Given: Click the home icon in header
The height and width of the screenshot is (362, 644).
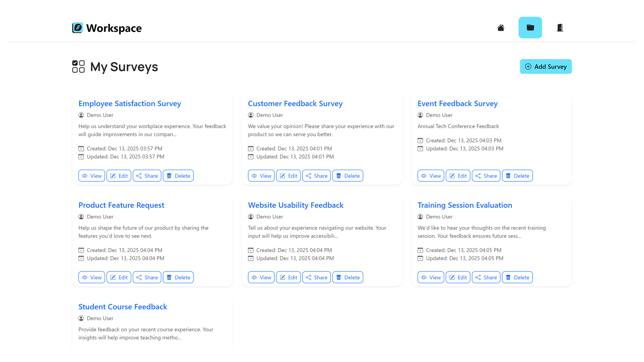Looking at the screenshot, I should (x=500, y=27).
